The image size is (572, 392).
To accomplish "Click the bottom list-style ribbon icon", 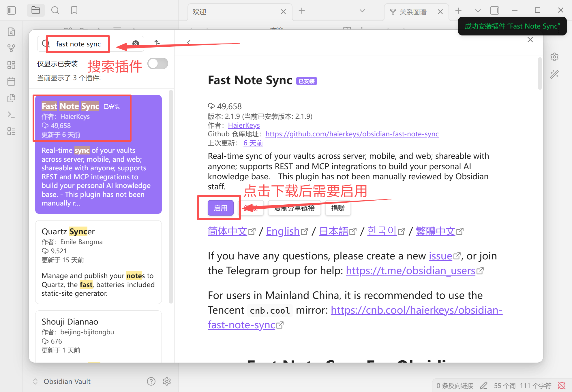I will pyautogui.click(x=11, y=131).
